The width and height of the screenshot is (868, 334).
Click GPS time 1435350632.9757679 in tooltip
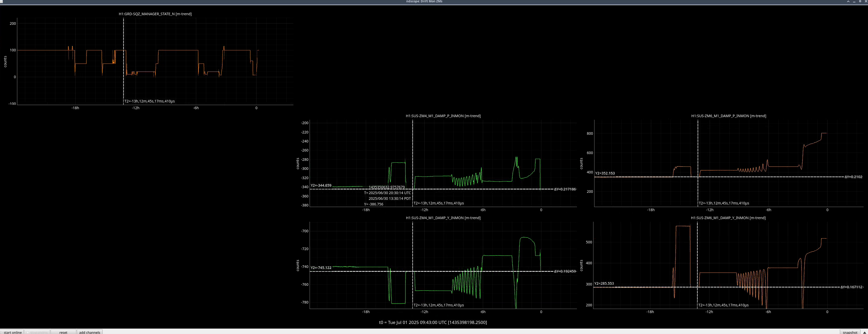point(387,187)
